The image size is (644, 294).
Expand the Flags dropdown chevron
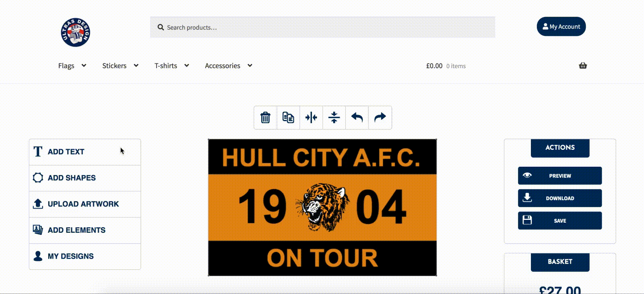click(84, 66)
